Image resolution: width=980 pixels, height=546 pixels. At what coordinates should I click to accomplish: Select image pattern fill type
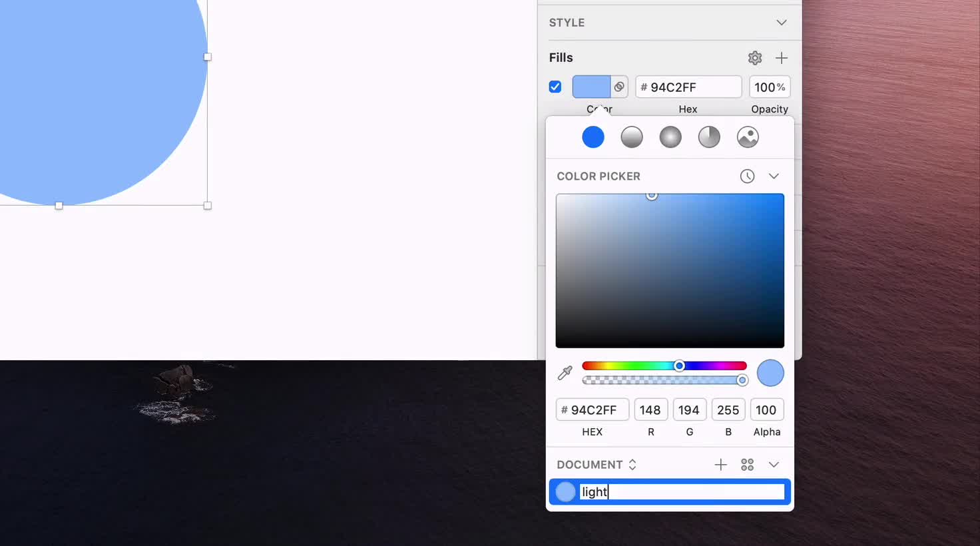[748, 137]
